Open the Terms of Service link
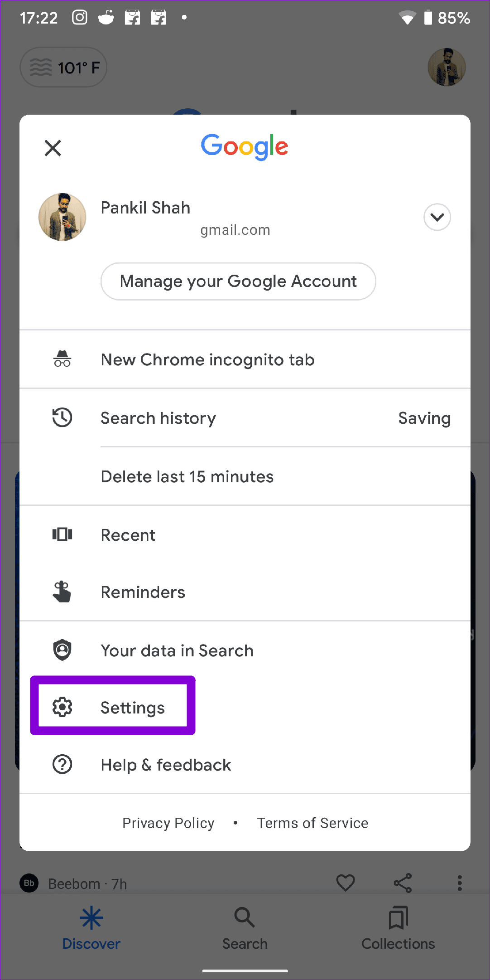 coord(312,823)
